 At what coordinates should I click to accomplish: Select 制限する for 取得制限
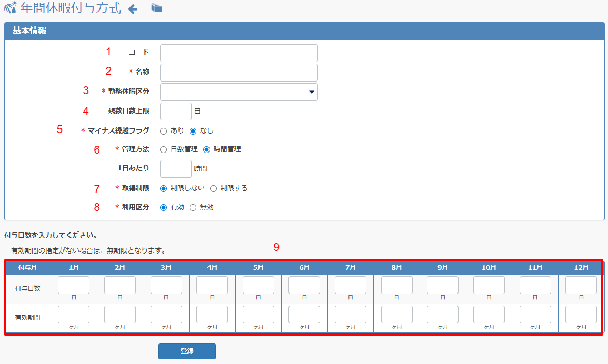213,188
